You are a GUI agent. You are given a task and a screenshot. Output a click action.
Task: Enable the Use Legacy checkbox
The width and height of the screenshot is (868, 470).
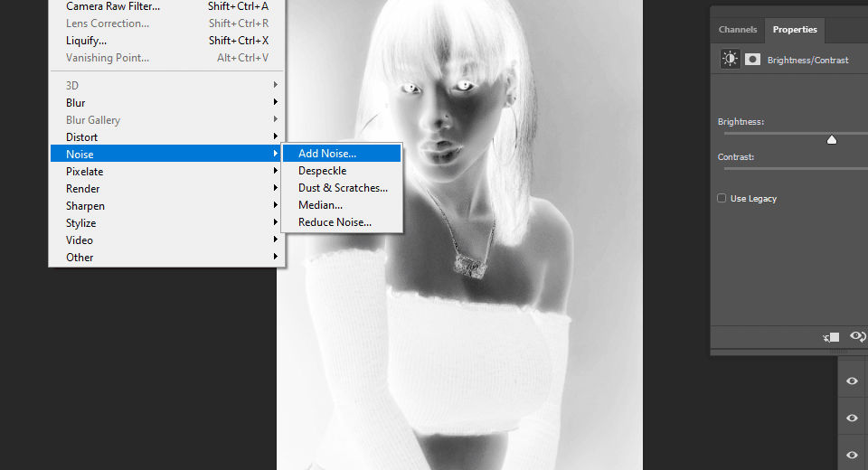pyautogui.click(x=722, y=198)
